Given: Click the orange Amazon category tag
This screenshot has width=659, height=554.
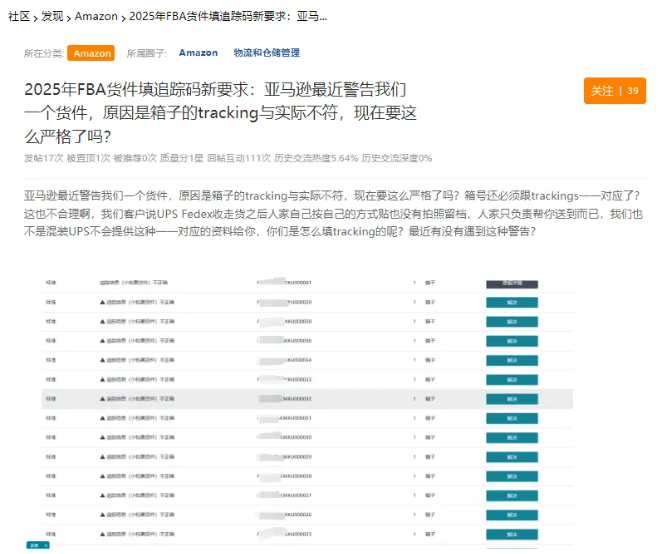Looking at the screenshot, I should pos(91,53).
